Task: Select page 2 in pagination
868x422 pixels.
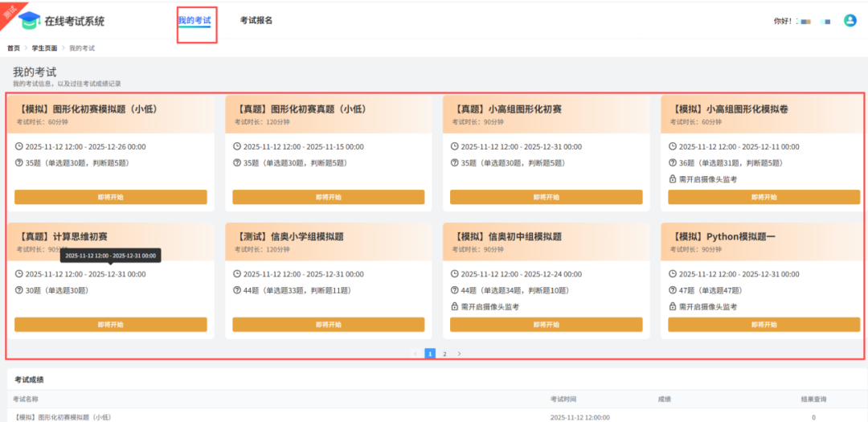Action: (x=444, y=354)
